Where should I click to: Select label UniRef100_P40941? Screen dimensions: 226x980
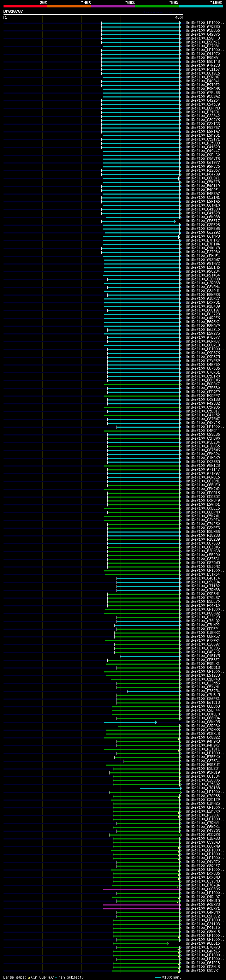click(x=202, y=81)
